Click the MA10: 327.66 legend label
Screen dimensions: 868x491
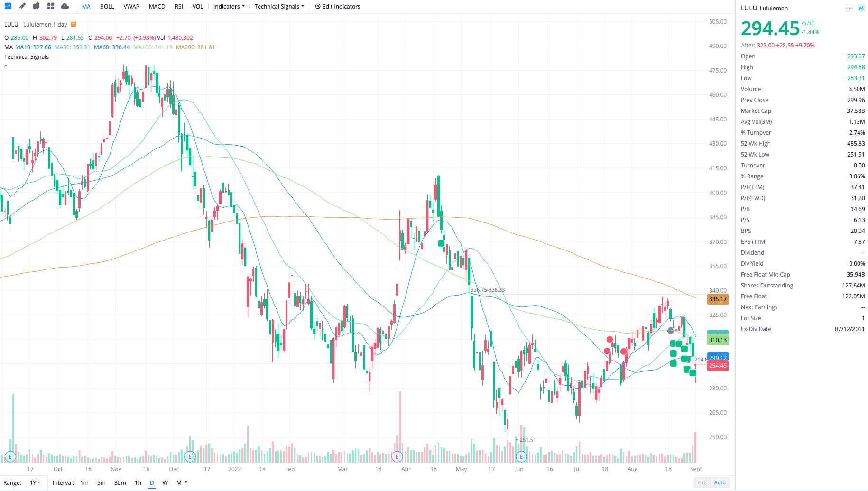(33, 47)
